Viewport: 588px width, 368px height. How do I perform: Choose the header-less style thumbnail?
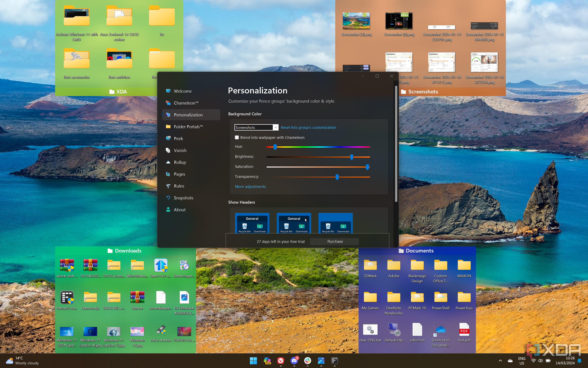[336, 223]
